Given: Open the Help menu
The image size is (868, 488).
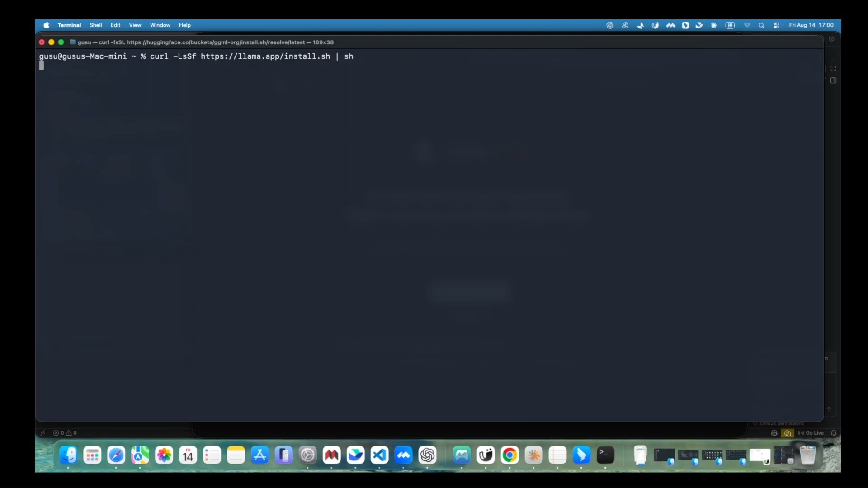Looking at the screenshot, I should coord(184,25).
